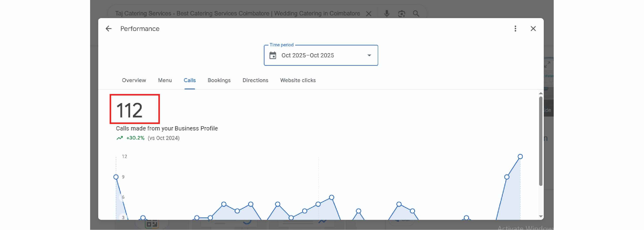Click the back arrow in Performance header
The width and height of the screenshot is (644, 230).
tap(108, 29)
